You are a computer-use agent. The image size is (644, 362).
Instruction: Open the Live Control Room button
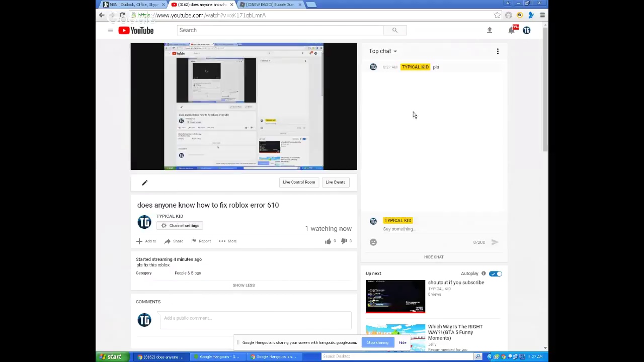[299, 182]
